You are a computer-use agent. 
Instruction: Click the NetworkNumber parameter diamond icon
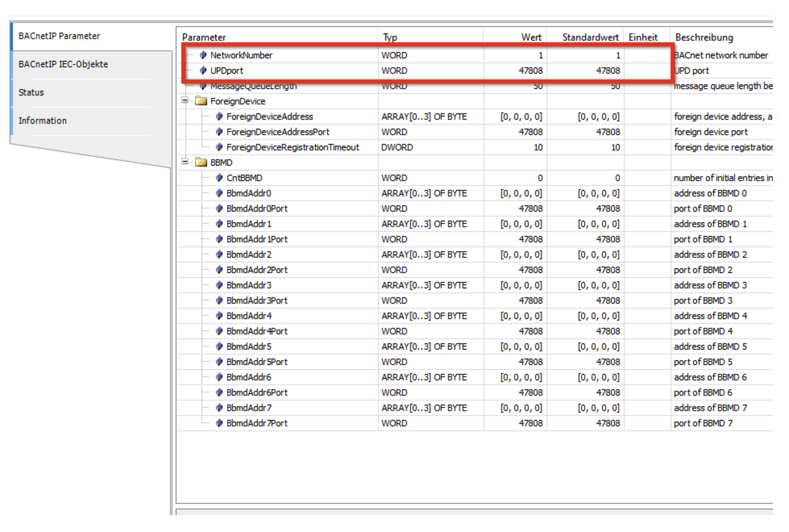click(203, 55)
